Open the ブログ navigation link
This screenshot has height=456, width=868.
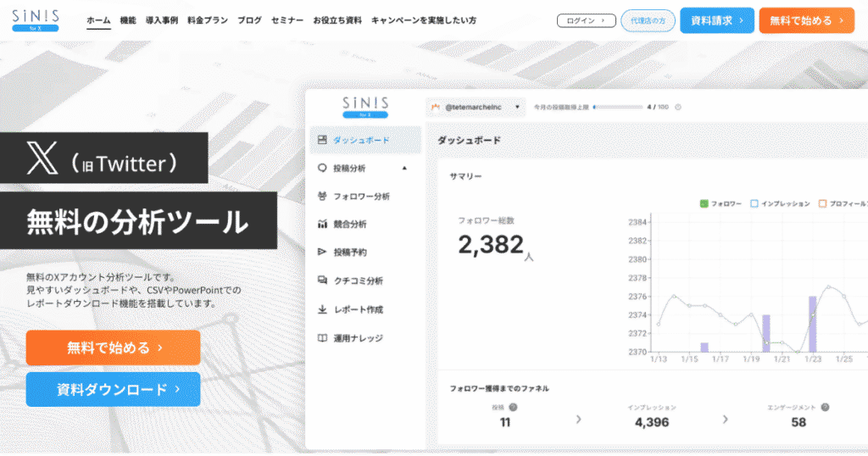click(250, 20)
